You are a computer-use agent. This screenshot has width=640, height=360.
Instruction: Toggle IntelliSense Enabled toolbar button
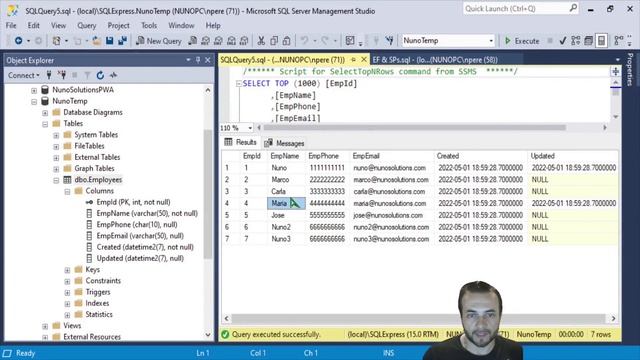[x=602, y=40]
